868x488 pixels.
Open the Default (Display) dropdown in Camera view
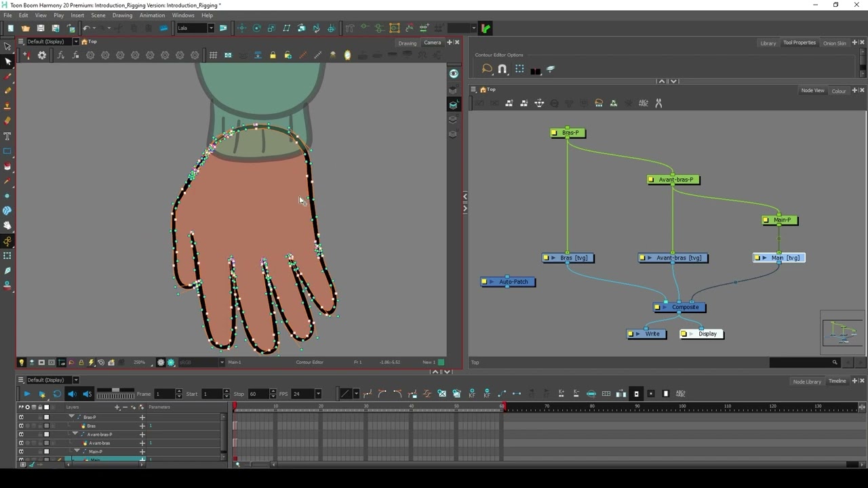click(x=75, y=42)
